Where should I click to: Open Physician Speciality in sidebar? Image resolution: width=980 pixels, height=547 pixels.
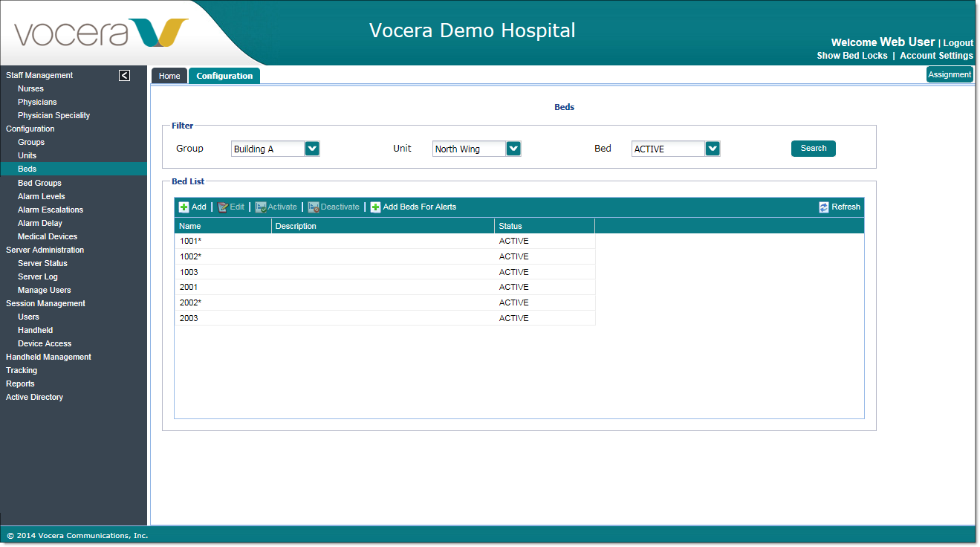(x=53, y=115)
